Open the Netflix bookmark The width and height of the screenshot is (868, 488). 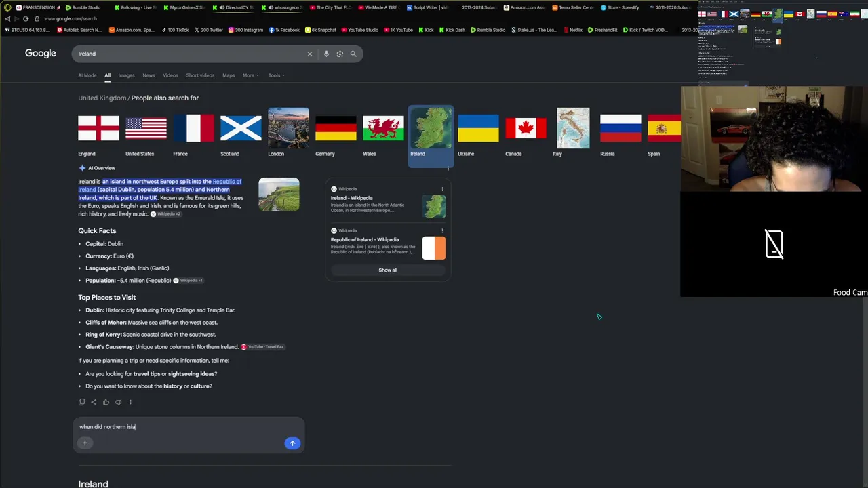(572, 30)
